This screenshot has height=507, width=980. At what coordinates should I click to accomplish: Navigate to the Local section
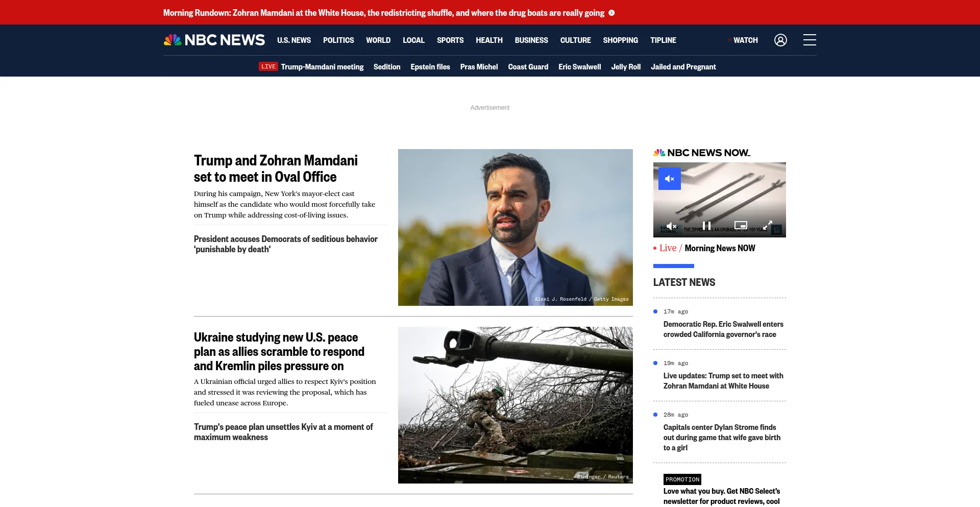413,40
